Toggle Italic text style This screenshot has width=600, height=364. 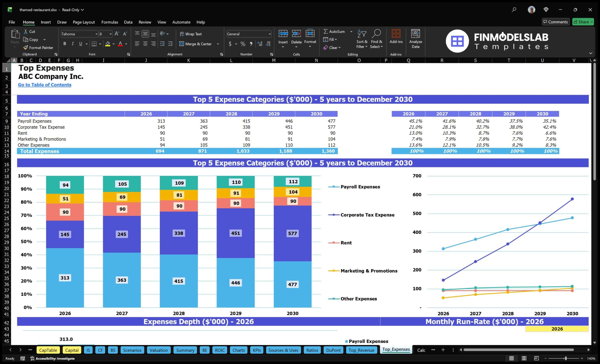click(73, 44)
